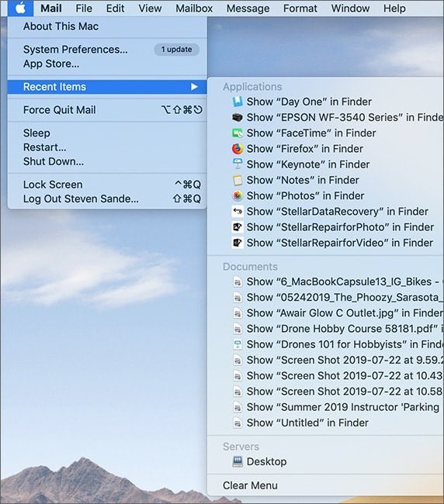
Task: Click the Untitled document icon
Action: 238,423
